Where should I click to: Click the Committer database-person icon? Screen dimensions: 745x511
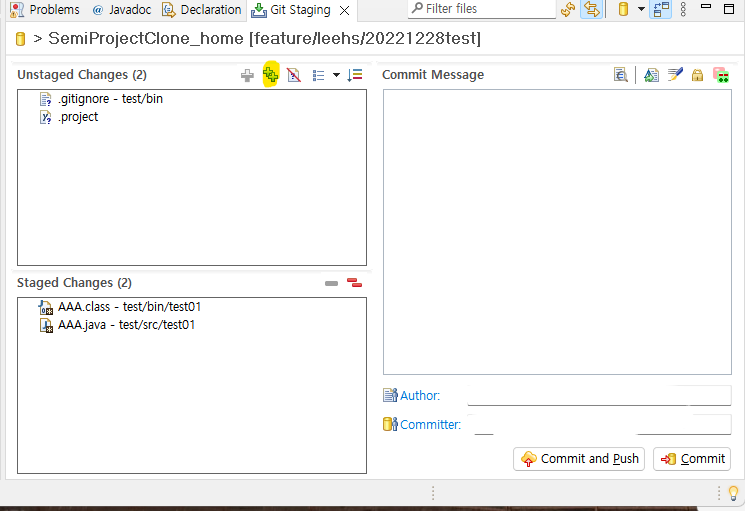tap(390, 424)
